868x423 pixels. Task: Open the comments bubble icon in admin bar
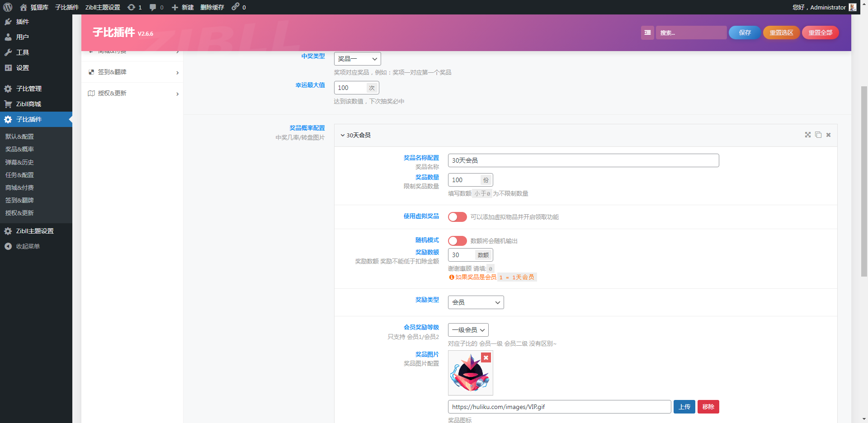(x=153, y=7)
